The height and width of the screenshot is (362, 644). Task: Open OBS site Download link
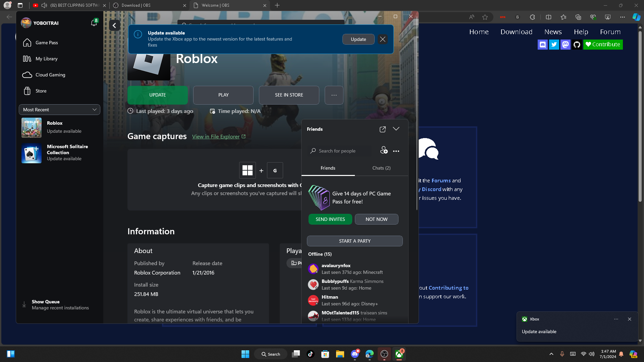coord(517,32)
